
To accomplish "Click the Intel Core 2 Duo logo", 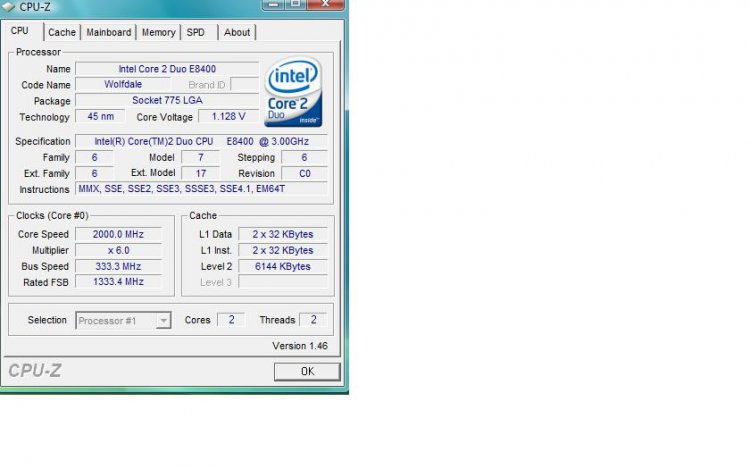I will point(293,92).
